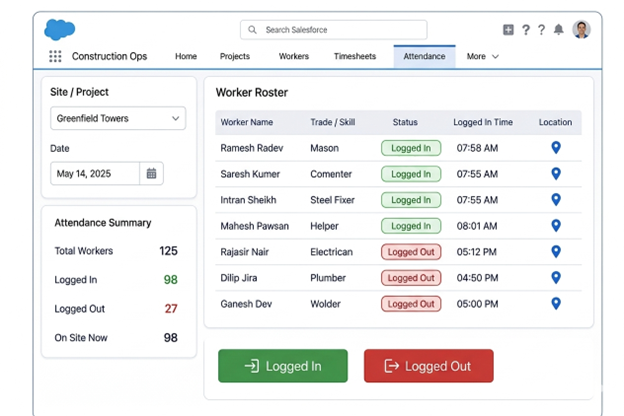Show Ganesh Dev's location pin

[x=556, y=304]
